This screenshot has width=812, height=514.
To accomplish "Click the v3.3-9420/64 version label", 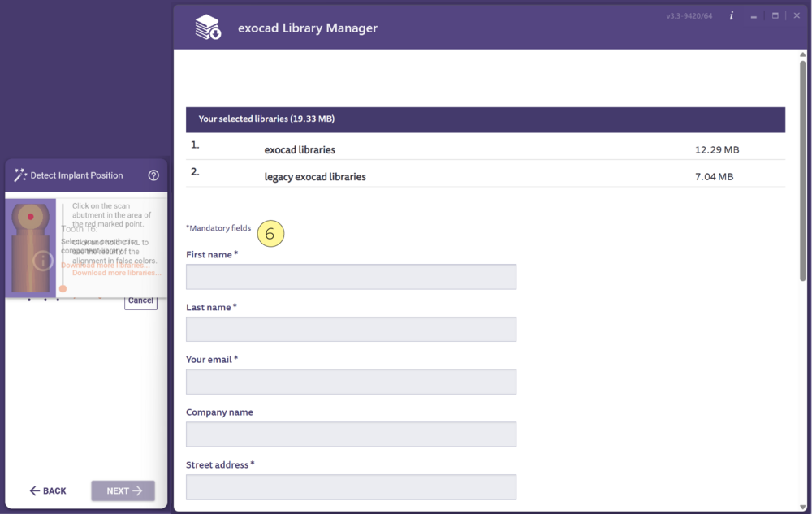I will pos(689,16).
